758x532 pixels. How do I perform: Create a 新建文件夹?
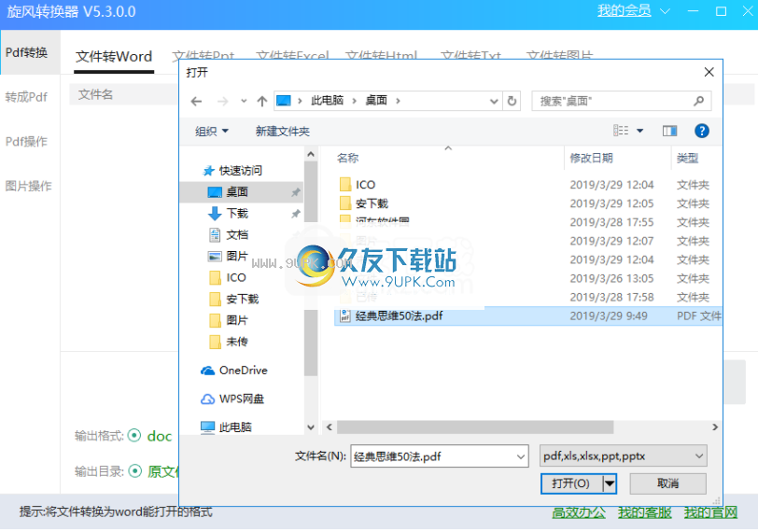(282, 131)
